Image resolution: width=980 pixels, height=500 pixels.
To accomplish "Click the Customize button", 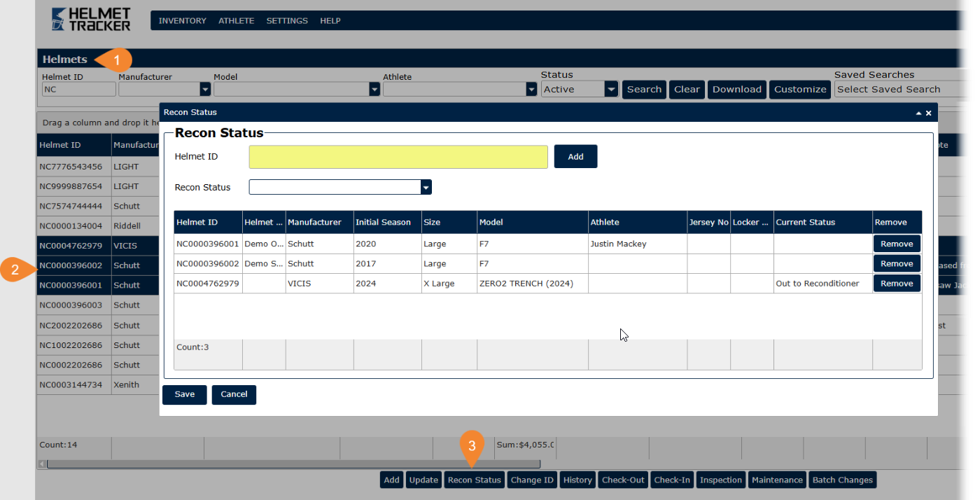I will [x=800, y=90].
